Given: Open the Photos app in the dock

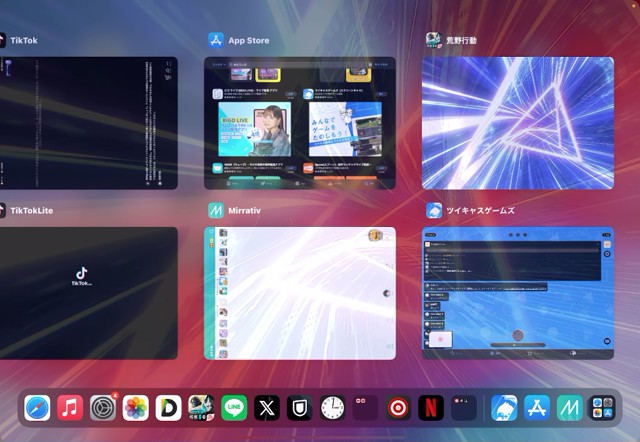Looking at the screenshot, I should (136, 408).
